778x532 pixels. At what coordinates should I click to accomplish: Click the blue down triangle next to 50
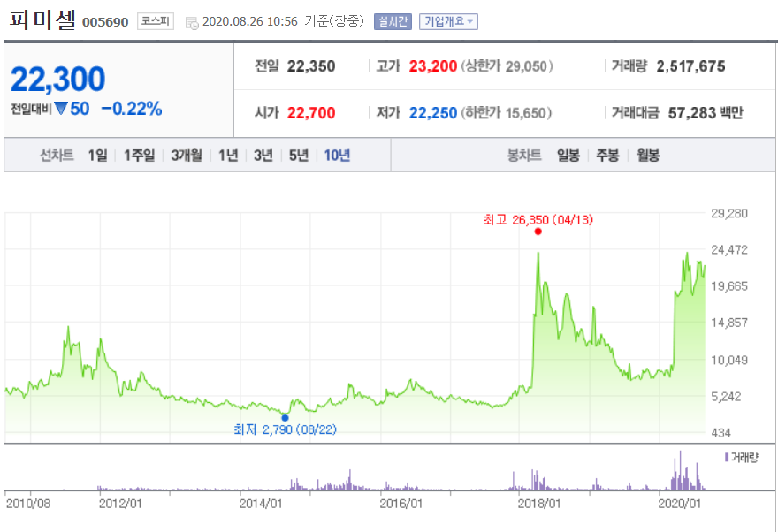[x=61, y=108]
